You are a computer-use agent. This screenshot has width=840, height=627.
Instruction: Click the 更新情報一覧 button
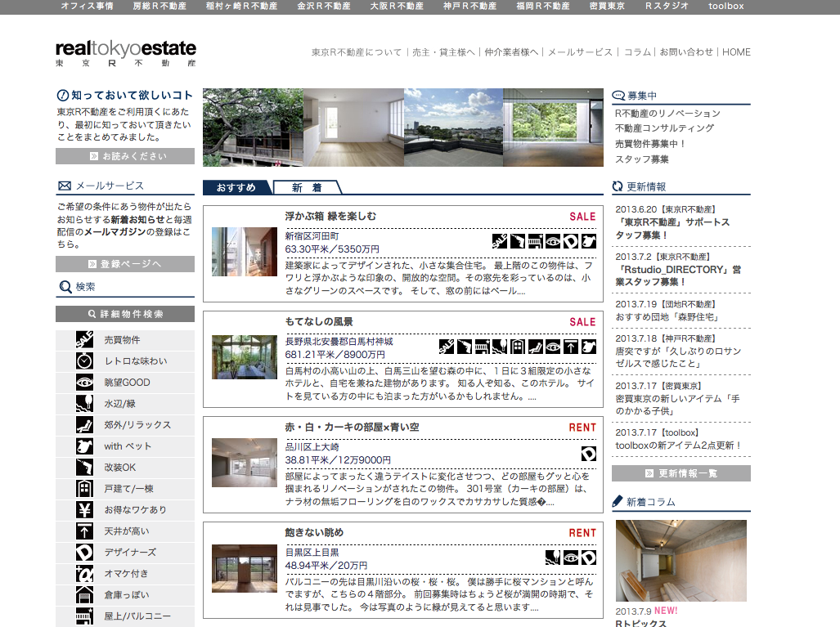pyautogui.click(x=681, y=473)
